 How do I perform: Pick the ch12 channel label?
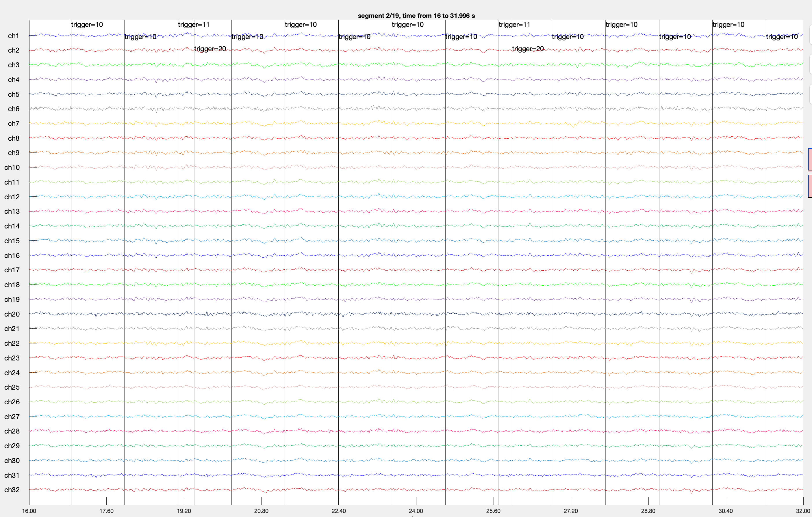pyautogui.click(x=12, y=197)
